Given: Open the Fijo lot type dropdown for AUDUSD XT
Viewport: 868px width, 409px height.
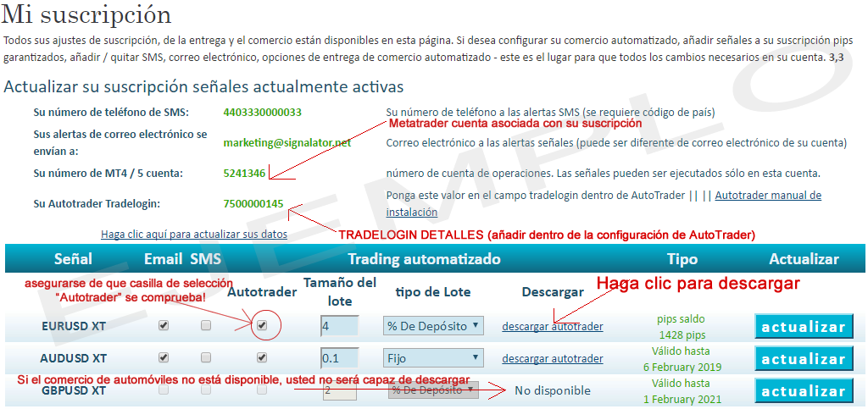Looking at the screenshot, I should (433, 358).
